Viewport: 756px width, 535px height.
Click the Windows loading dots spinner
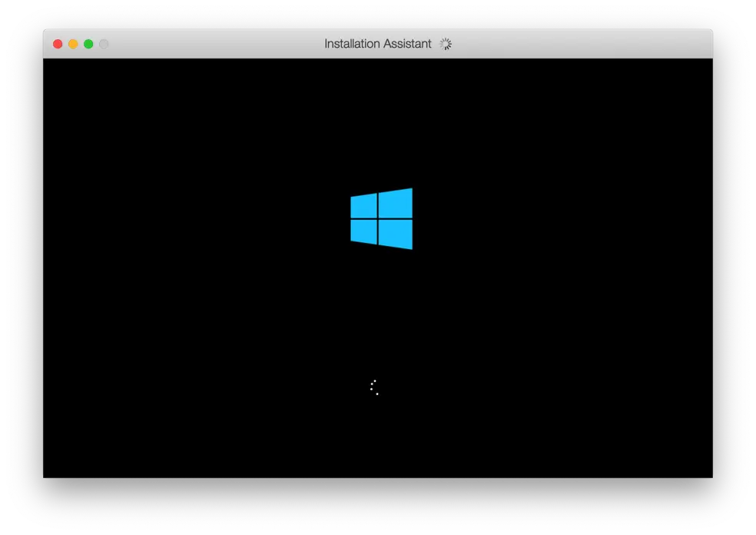374,387
